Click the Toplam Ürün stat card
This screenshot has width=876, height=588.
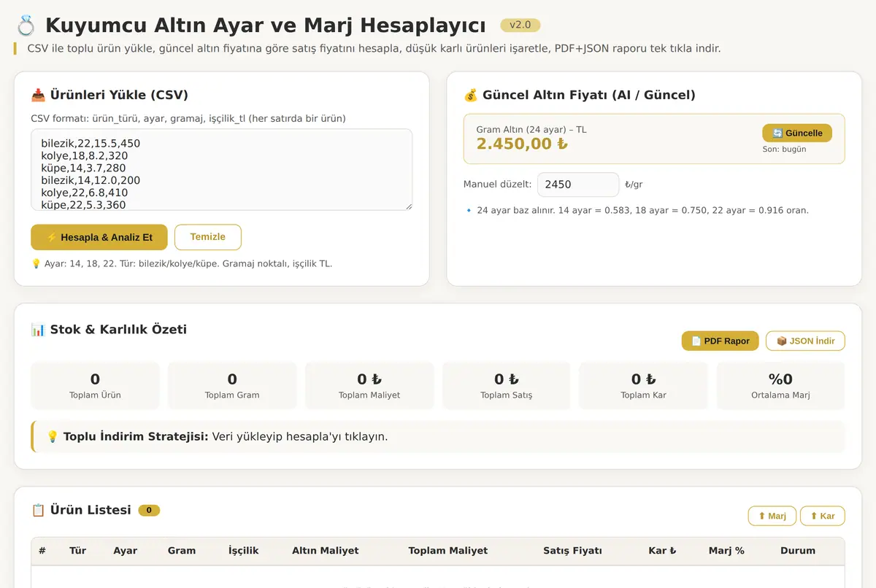click(95, 386)
